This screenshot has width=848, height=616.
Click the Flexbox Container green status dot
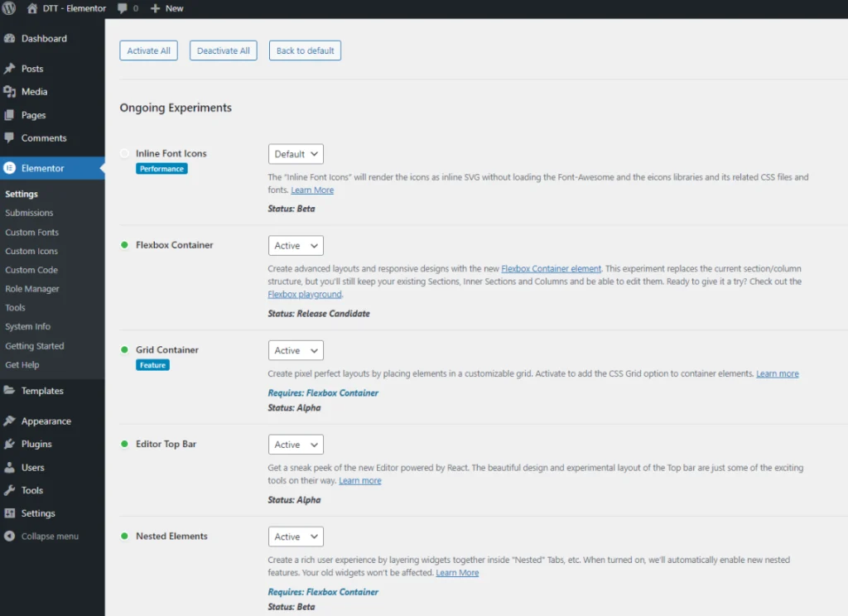(x=124, y=245)
